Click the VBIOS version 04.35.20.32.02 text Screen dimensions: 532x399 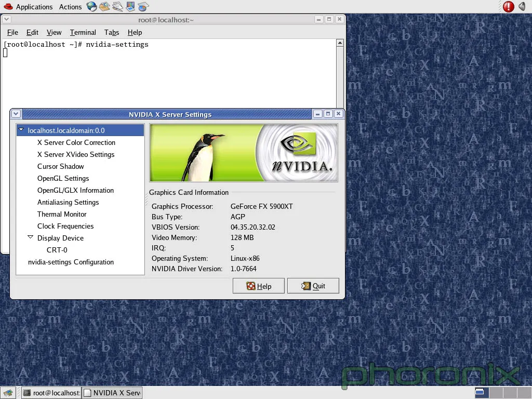253,227
